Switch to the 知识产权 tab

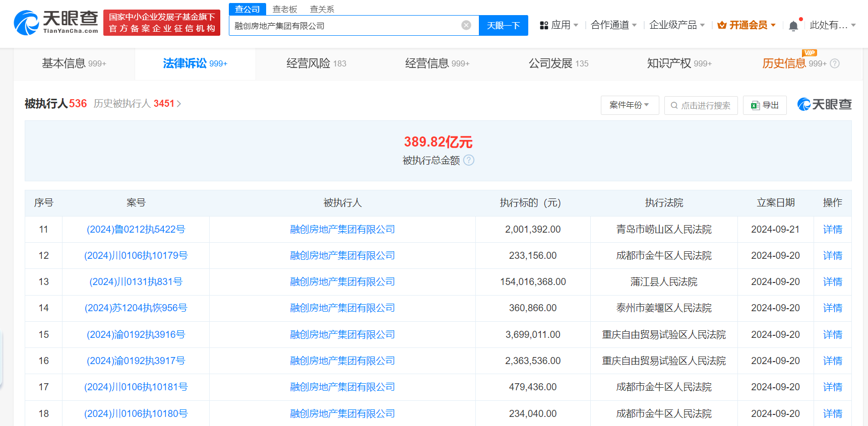[x=679, y=63]
